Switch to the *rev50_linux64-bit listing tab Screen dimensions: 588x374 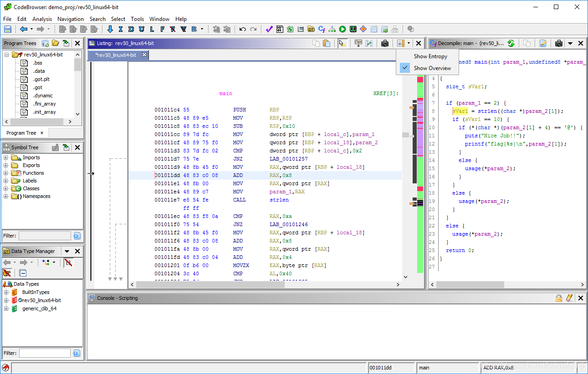point(116,55)
